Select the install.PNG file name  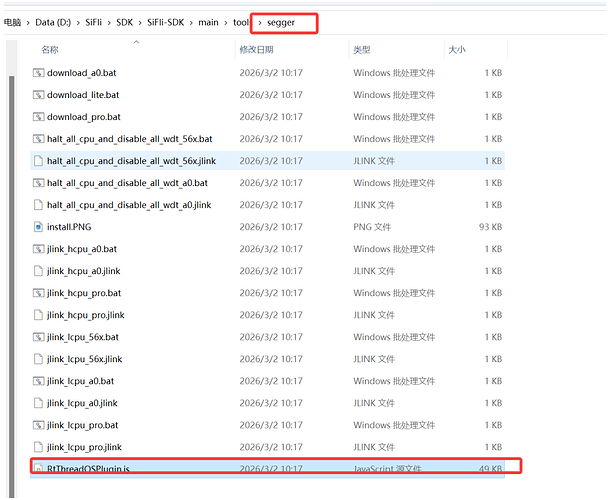click(x=69, y=227)
